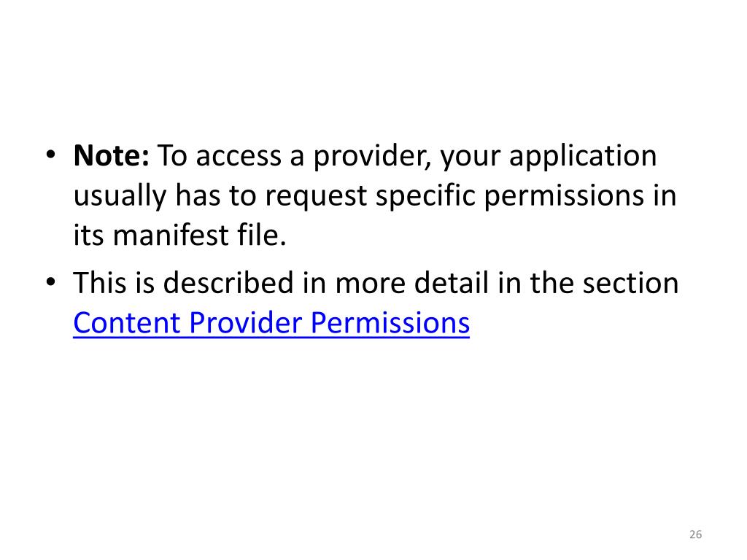Click the word 'specific' in the note

pos(425,197)
